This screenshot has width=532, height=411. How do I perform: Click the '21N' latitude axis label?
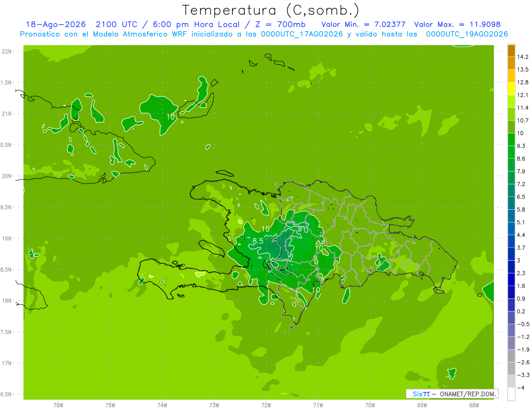[7, 114]
